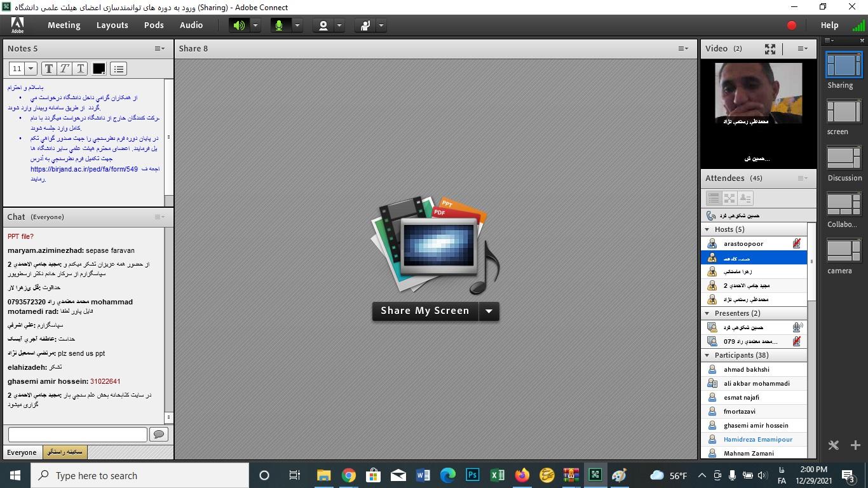The image size is (868, 488).
Task: Click the chat message input field
Action: [x=78, y=434]
